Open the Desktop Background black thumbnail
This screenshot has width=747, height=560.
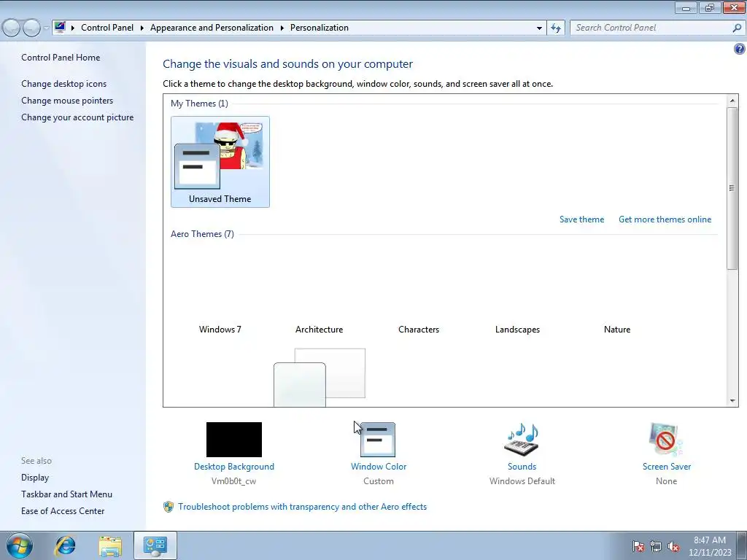[x=234, y=440]
